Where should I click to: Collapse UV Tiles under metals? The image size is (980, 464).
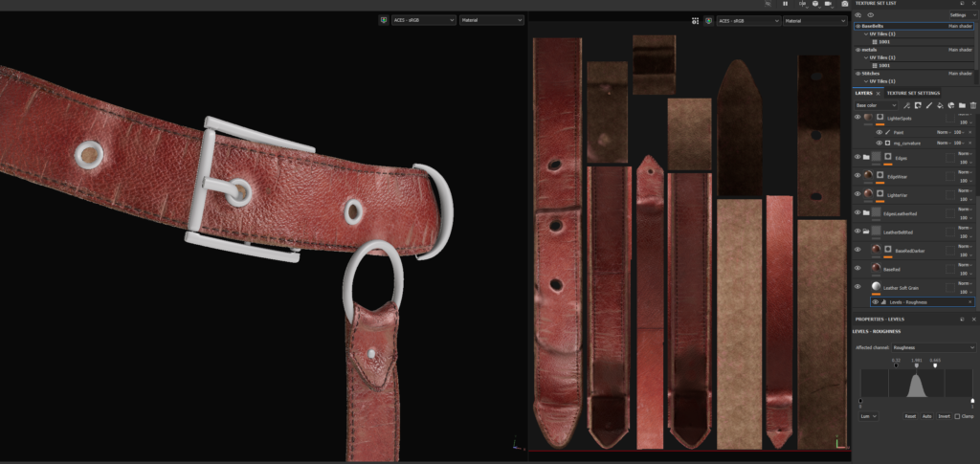tap(865, 57)
